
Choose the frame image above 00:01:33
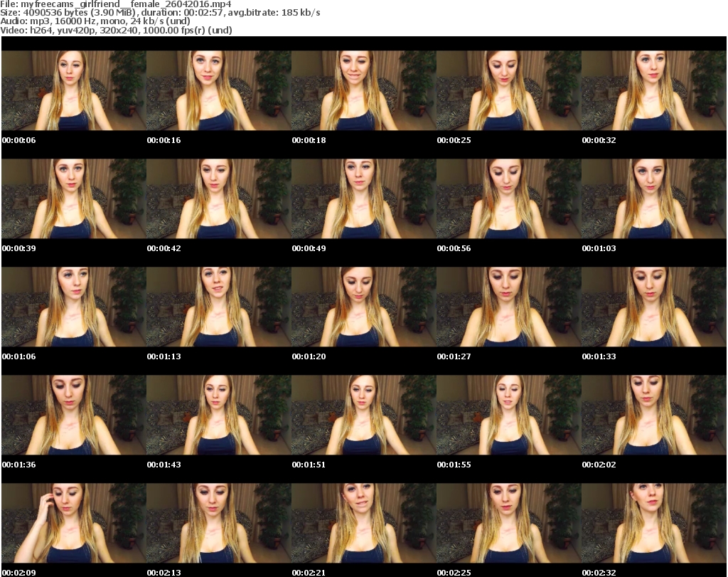point(654,307)
